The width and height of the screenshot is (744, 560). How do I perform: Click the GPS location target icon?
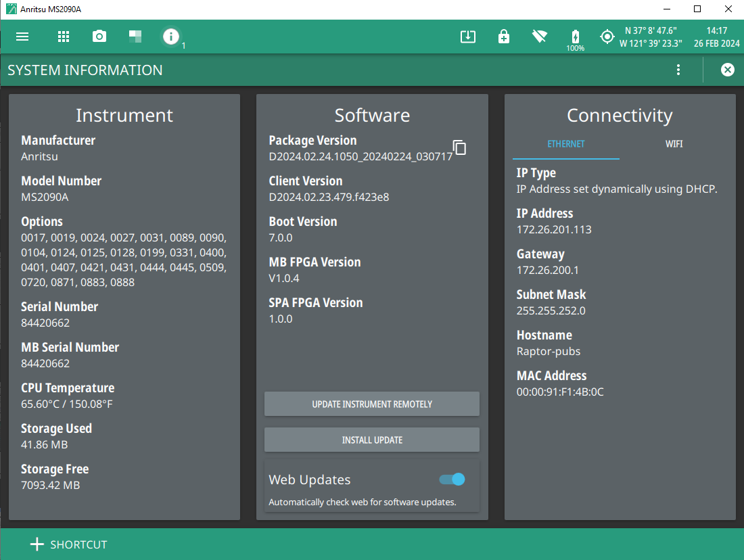tap(607, 37)
